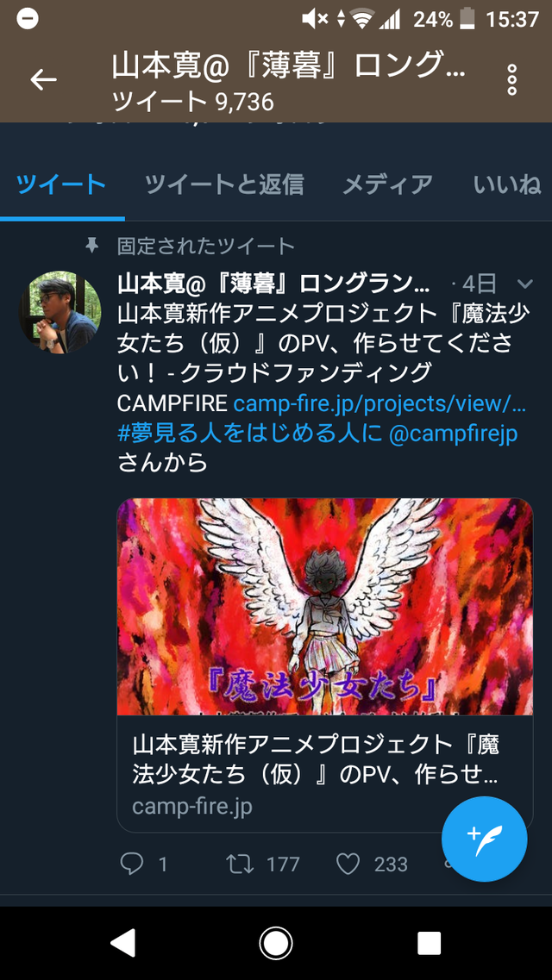Screen dimensions: 552x980
Task: Tap the reply icon under the tweet
Action: (132, 864)
